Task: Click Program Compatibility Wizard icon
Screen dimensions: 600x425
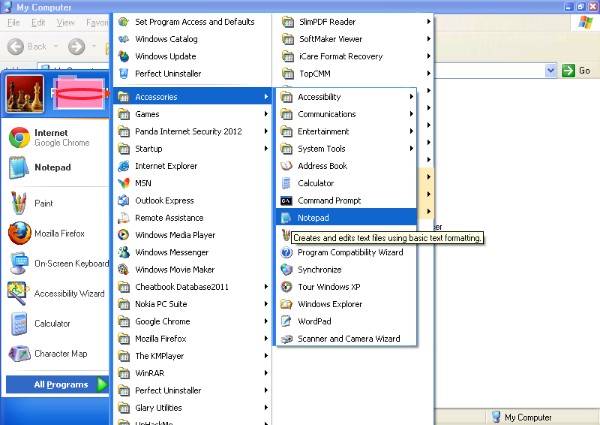Action: click(x=286, y=252)
